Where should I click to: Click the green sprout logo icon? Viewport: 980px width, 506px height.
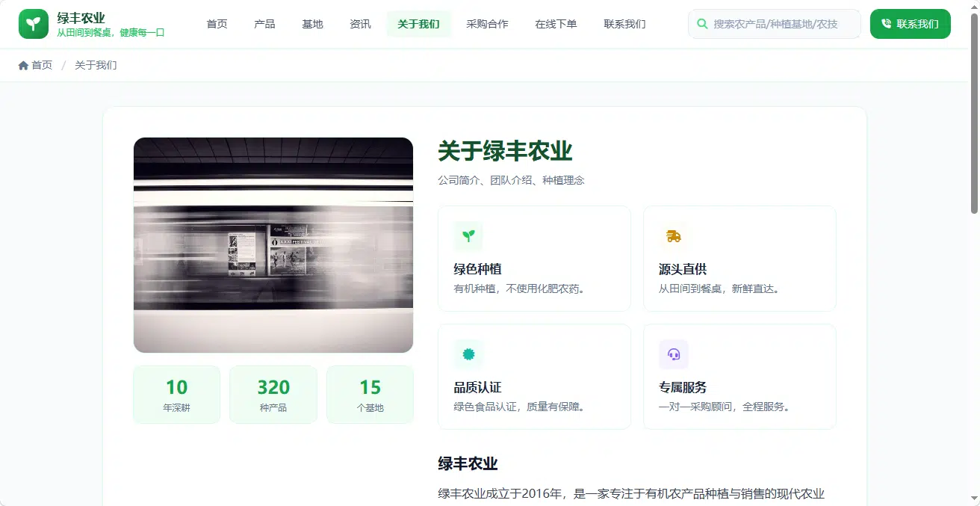point(34,24)
